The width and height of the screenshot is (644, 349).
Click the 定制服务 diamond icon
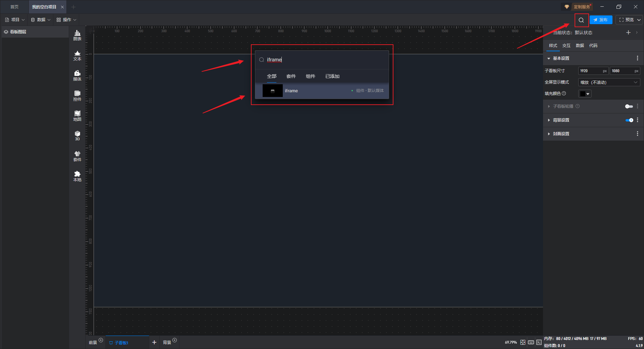click(567, 7)
